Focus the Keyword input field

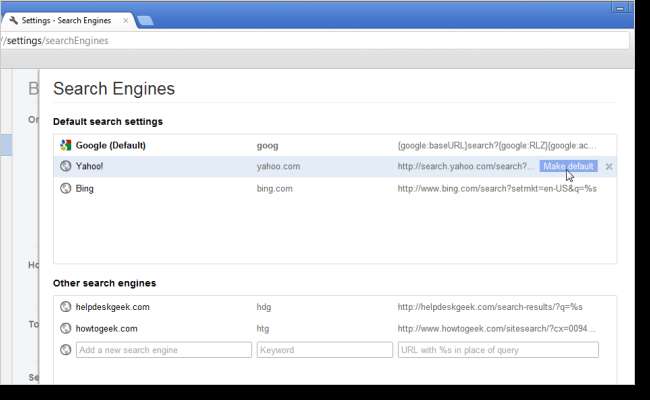(325, 350)
